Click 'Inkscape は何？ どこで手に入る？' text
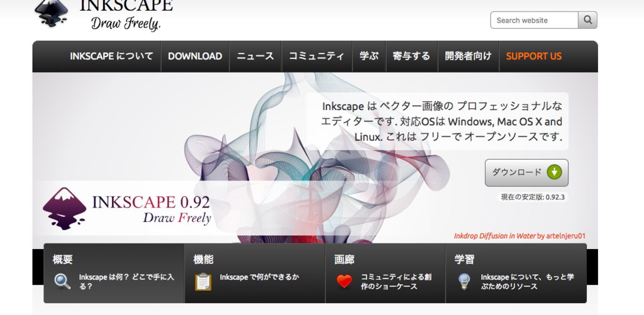 point(126,282)
